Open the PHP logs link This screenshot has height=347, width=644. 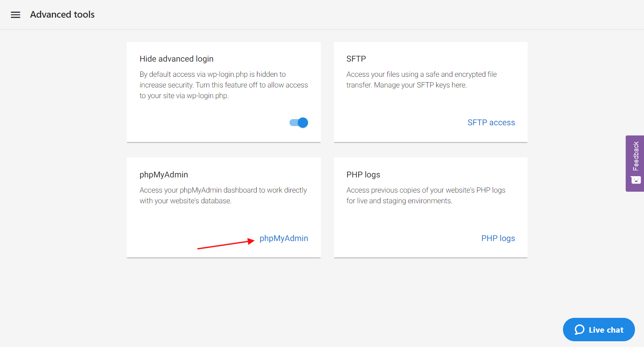(x=498, y=238)
